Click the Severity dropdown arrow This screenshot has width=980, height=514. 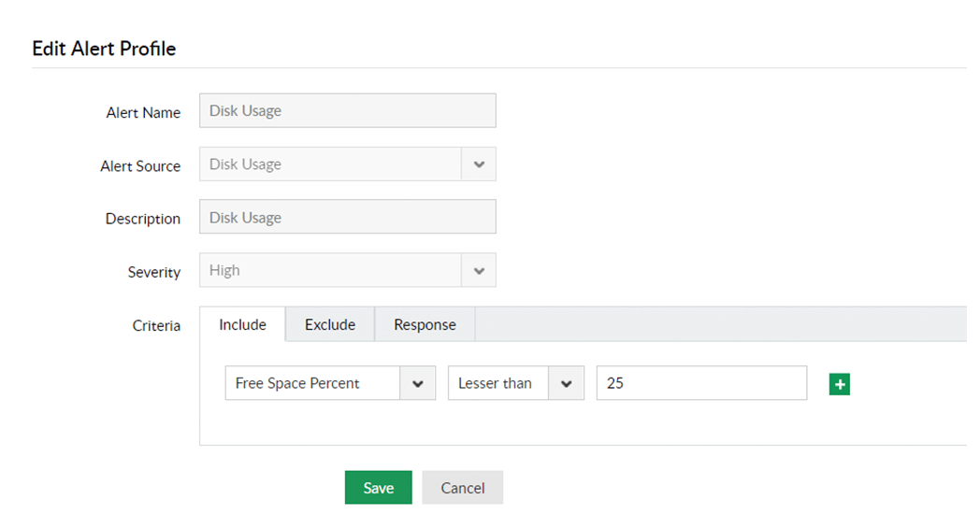[x=479, y=271]
